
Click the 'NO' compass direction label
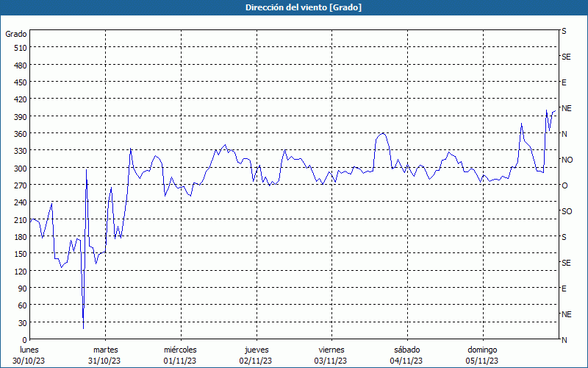point(567,160)
